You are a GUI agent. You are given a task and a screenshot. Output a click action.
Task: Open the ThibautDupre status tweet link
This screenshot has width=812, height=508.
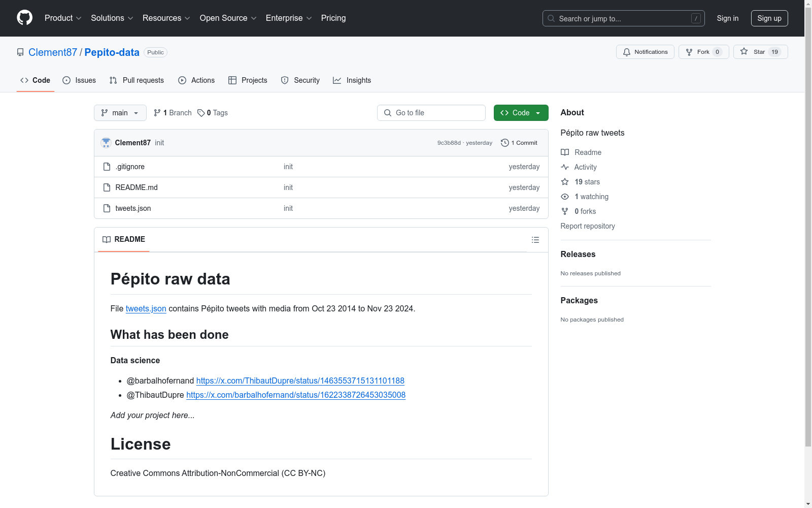(x=300, y=380)
